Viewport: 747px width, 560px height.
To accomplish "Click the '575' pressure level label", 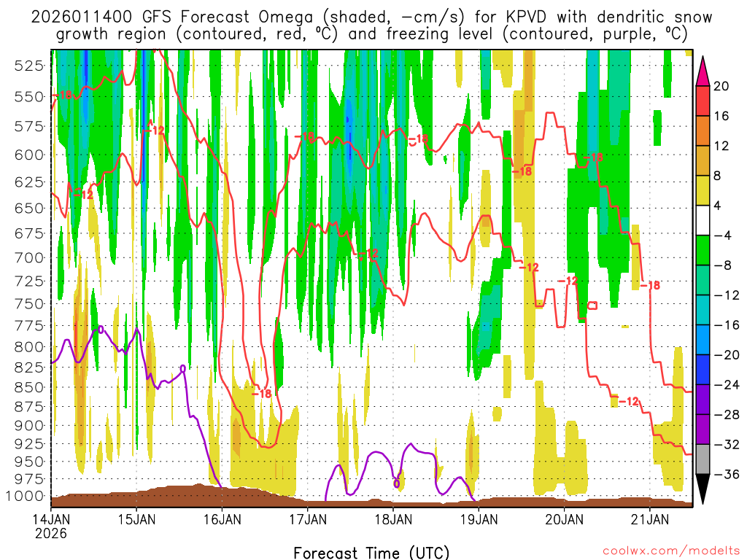I will click(29, 127).
